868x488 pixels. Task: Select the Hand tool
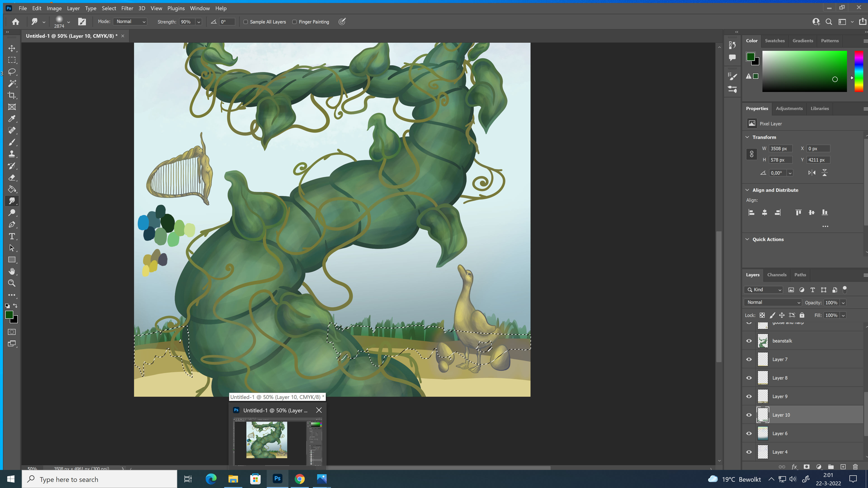[12, 271]
